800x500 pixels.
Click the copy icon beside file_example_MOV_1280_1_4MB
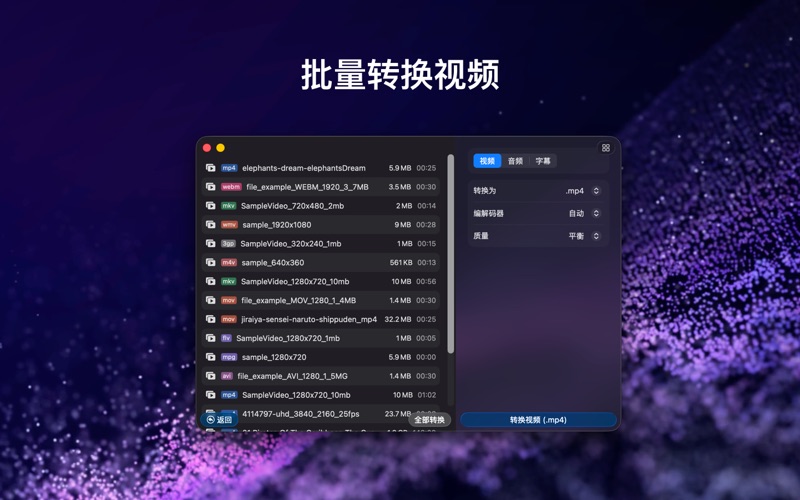click(210, 300)
